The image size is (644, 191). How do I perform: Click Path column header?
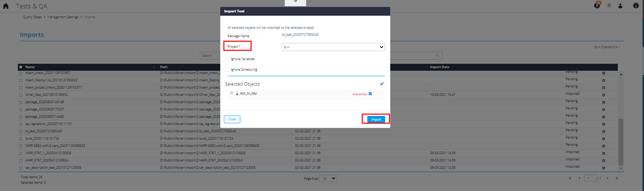[x=164, y=67]
